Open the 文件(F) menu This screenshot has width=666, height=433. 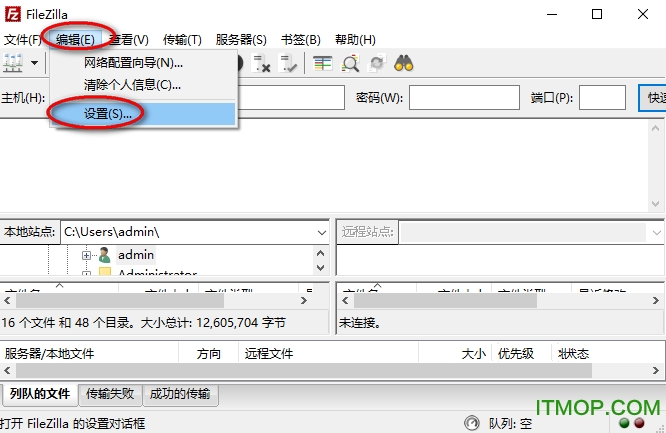click(23, 40)
